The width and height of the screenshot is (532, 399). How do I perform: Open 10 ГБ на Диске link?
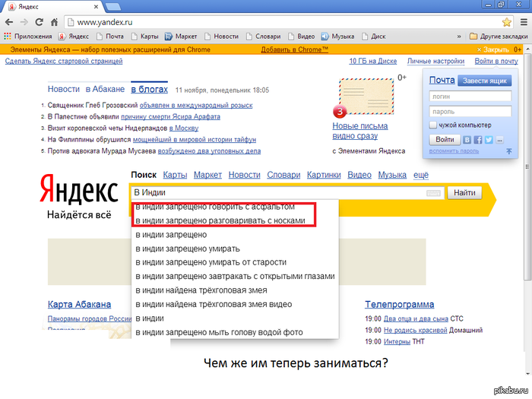[373, 61]
